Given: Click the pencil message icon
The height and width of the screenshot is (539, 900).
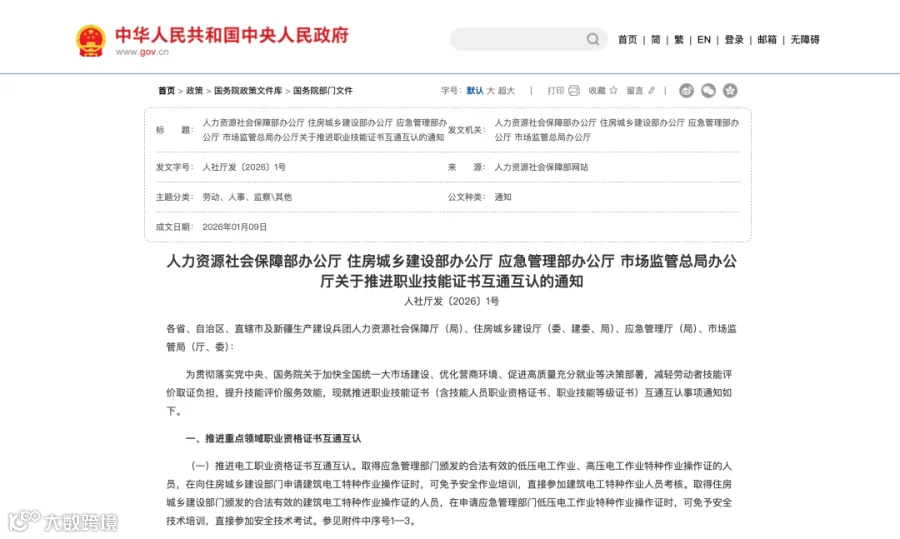Looking at the screenshot, I should coord(651,91).
